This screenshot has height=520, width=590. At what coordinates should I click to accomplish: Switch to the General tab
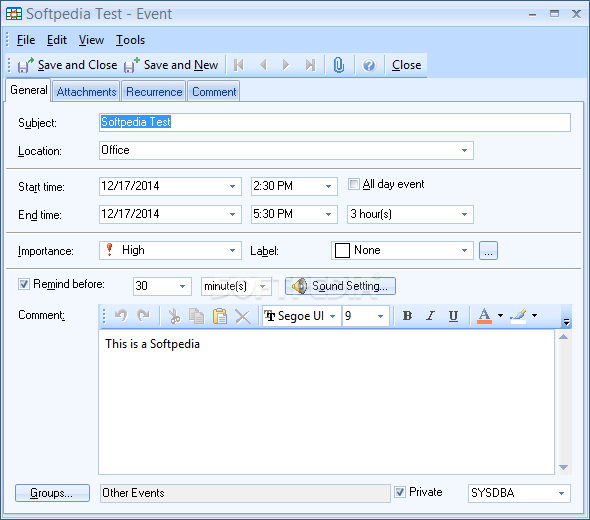(x=29, y=90)
